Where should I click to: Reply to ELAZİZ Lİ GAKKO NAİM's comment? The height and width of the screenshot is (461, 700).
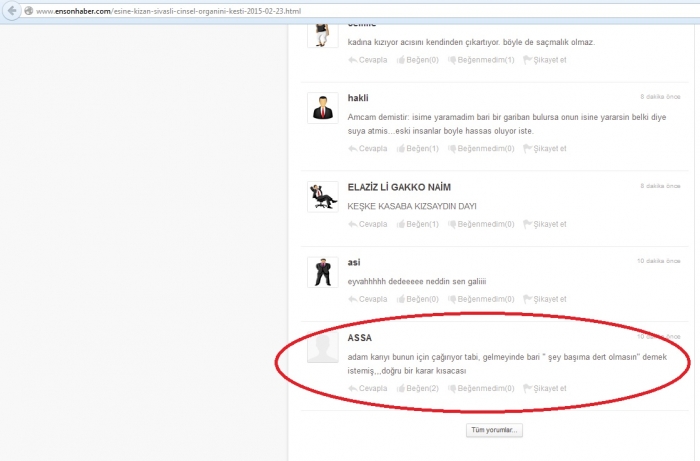[367, 224]
